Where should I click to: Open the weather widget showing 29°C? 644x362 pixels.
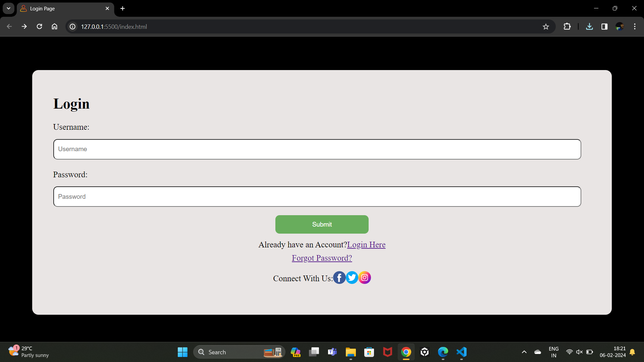(x=29, y=352)
